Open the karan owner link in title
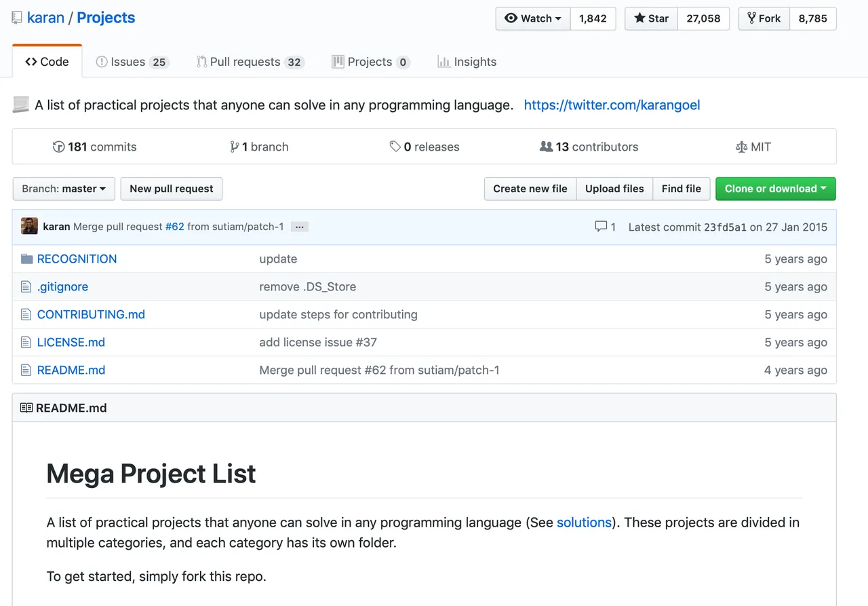 [x=45, y=18]
